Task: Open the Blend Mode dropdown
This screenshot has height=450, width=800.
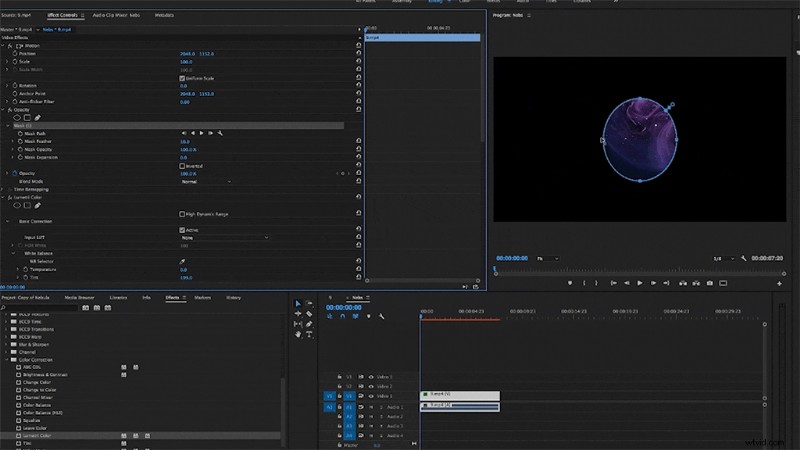Action: coord(205,182)
